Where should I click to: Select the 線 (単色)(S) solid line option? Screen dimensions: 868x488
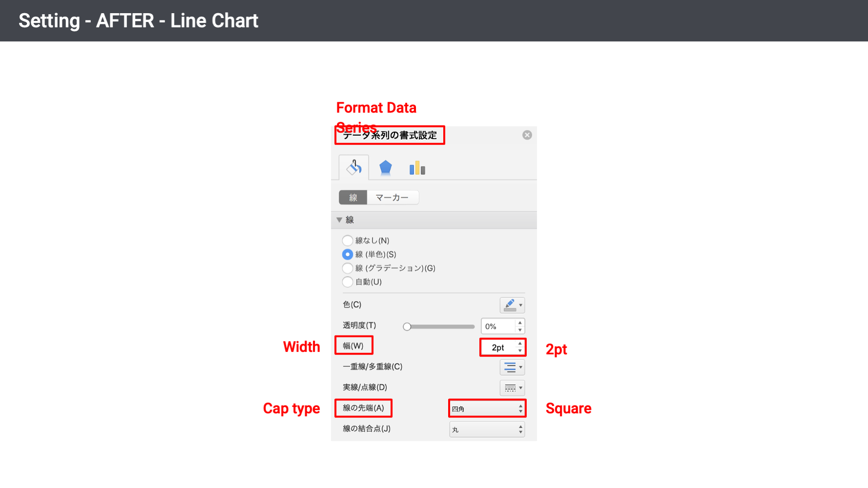click(x=348, y=254)
